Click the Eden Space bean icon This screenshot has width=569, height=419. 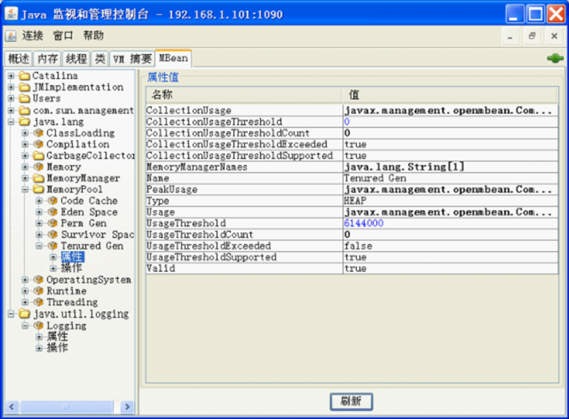(53, 212)
